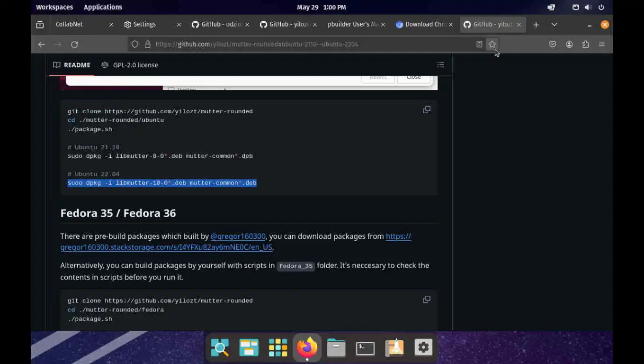Viewport: 644px width, 364px height.
Task: Click the Firefox View icon left of tabs
Action: pos(40,25)
